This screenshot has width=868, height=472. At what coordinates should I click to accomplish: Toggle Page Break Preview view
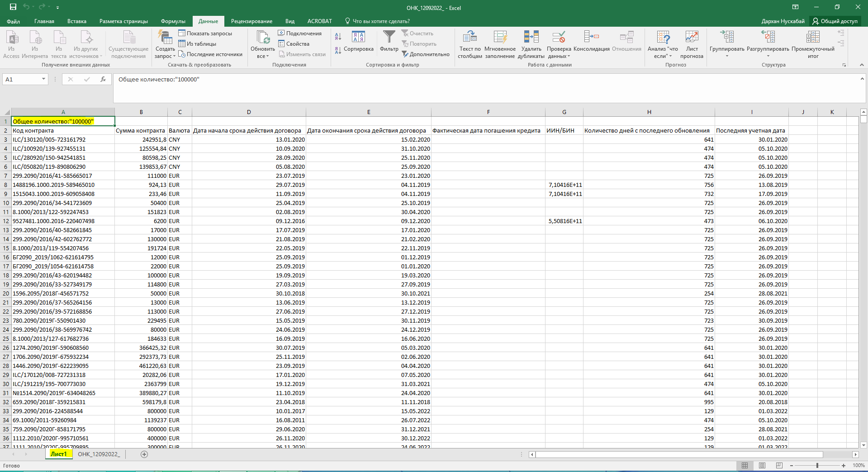(779, 465)
